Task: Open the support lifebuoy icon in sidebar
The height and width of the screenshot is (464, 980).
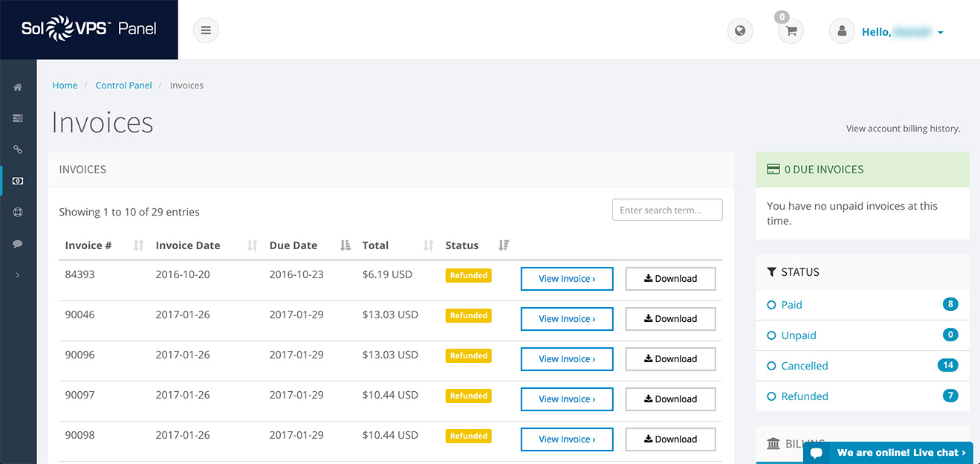Action: (x=18, y=212)
